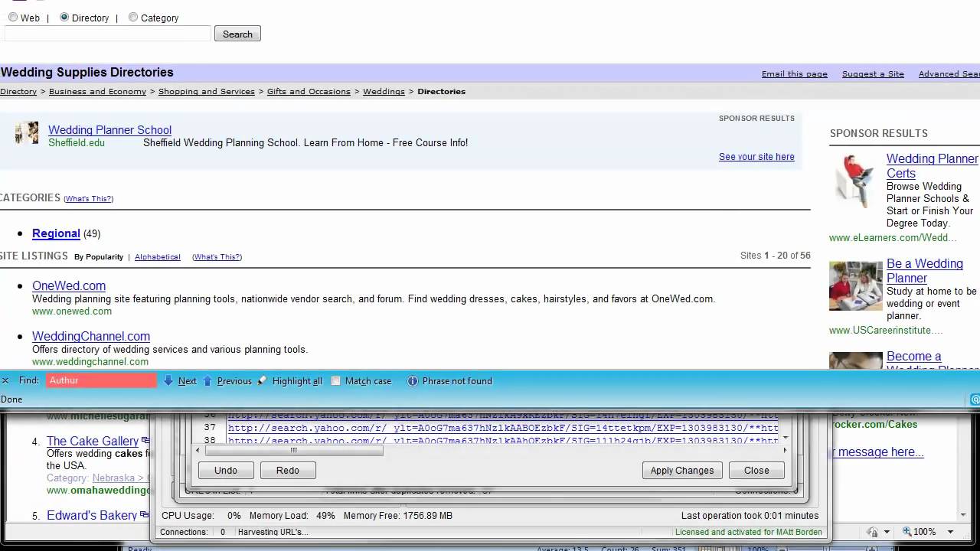Open the WeddingChannel.com listing link
This screenshot has height=551, width=980.
click(x=91, y=336)
